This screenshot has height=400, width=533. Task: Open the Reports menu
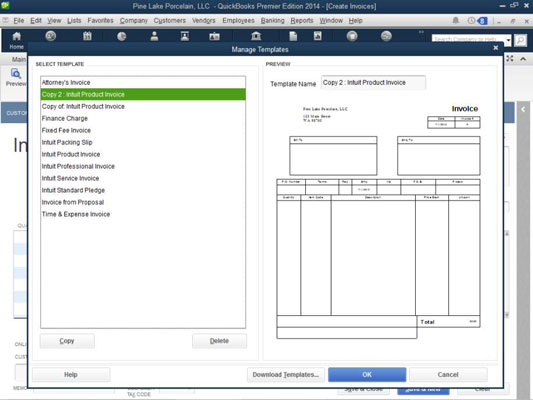click(x=302, y=21)
